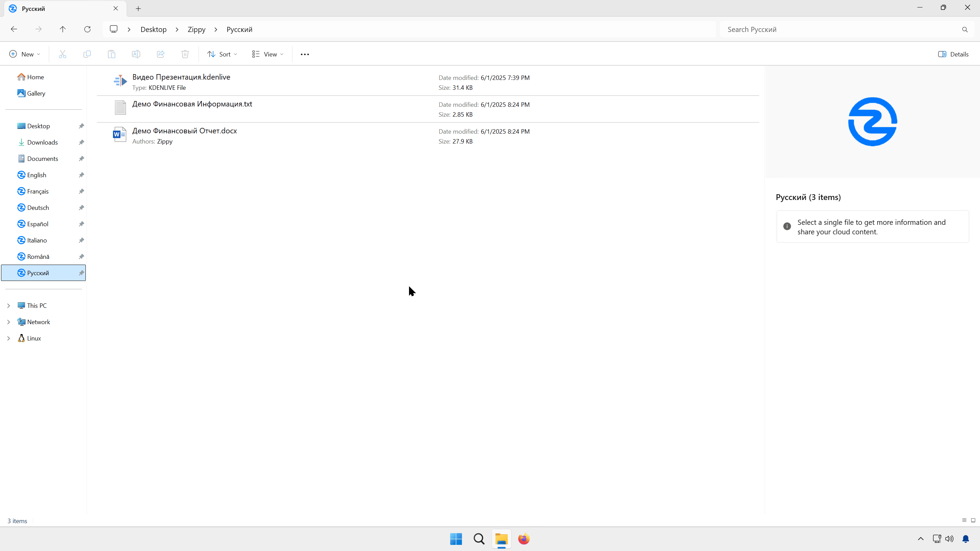Click the Rename toolbar icon
The image size is (980, 551).
tap(136, 54)
